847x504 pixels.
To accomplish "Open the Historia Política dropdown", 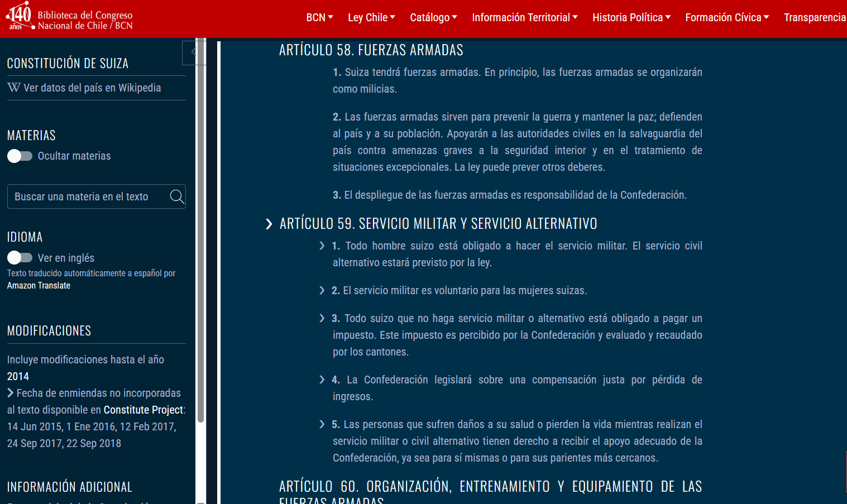I will click(631, 17).
